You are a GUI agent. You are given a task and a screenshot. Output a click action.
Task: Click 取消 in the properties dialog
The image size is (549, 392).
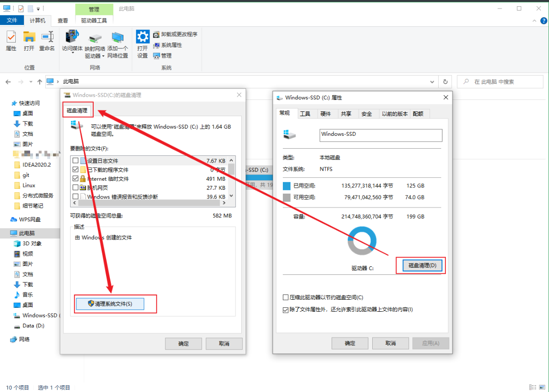pyautogui.click(x=390, y=343)
